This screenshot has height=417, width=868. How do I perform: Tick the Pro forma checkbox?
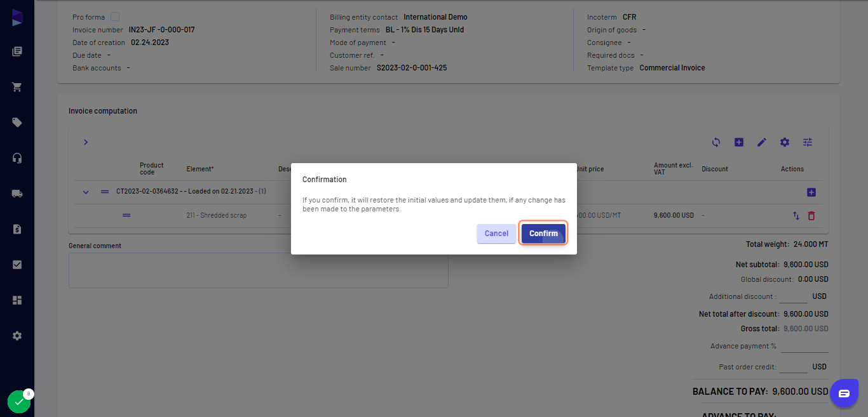tap(115, 17)
